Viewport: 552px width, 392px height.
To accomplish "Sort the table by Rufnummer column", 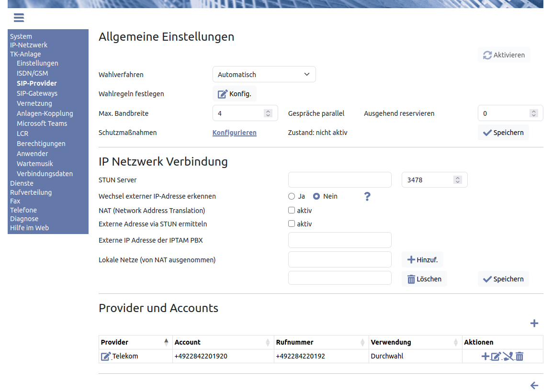I will click(x=362, y=342).
